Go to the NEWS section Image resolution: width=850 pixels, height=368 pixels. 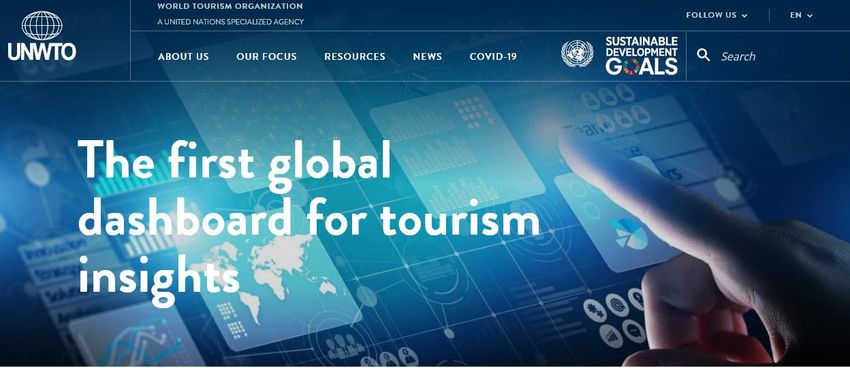click(x=427, y=56)
